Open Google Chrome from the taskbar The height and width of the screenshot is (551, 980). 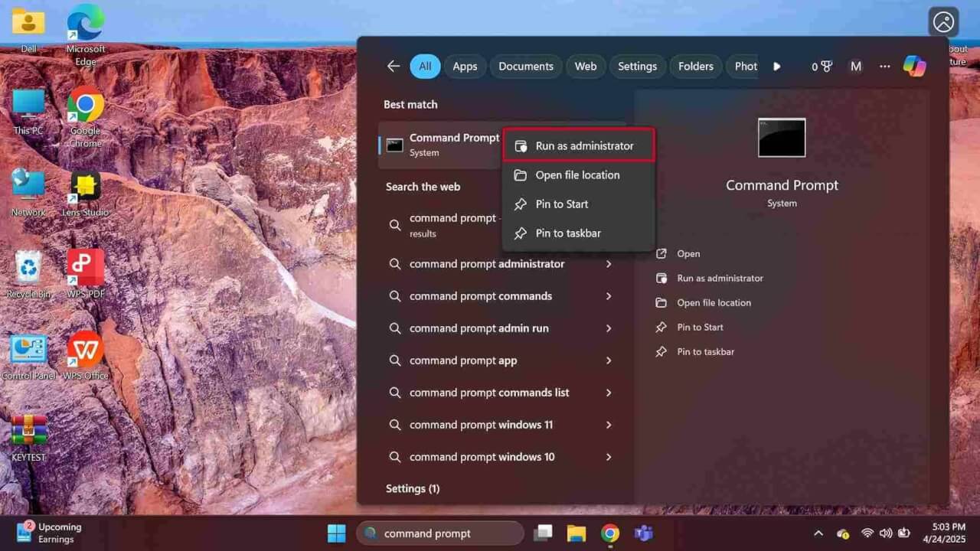coord(609,533)
